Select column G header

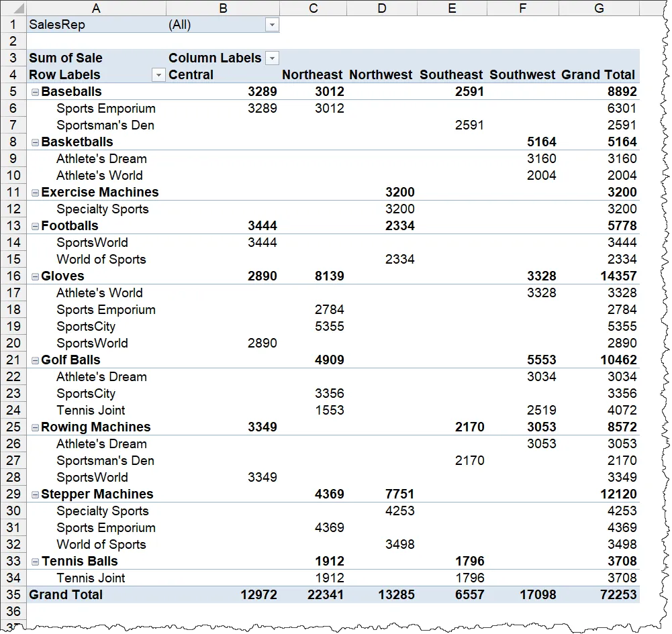pos(599,8)
